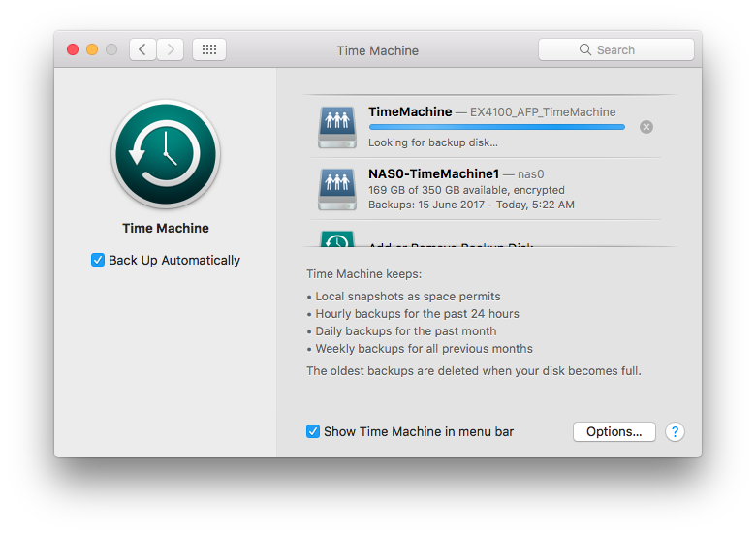Click the Add or Remove Backup Disk icon
This screenshot has height=535, width=756.
[337, 239]
